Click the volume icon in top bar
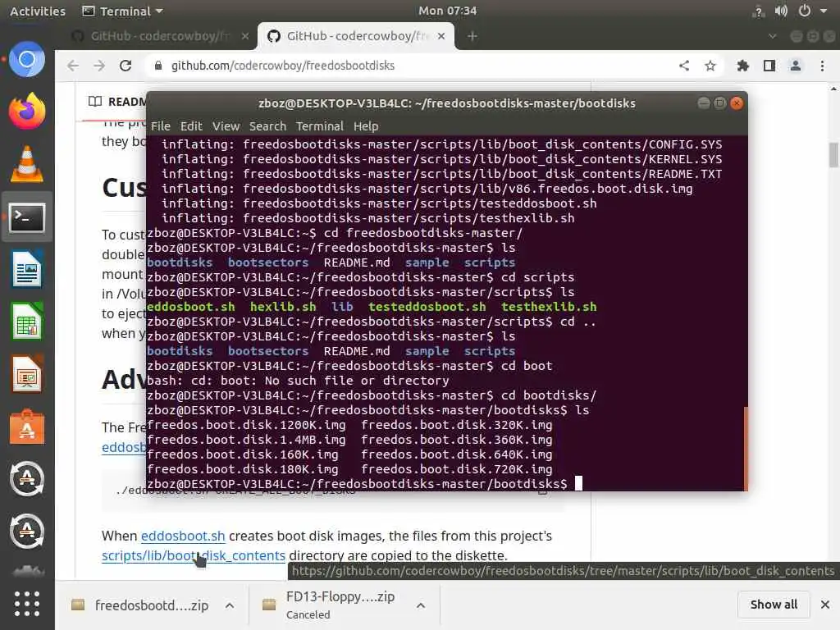The width and height of the screenshot is (840, 630). click(x=781, y=11)
